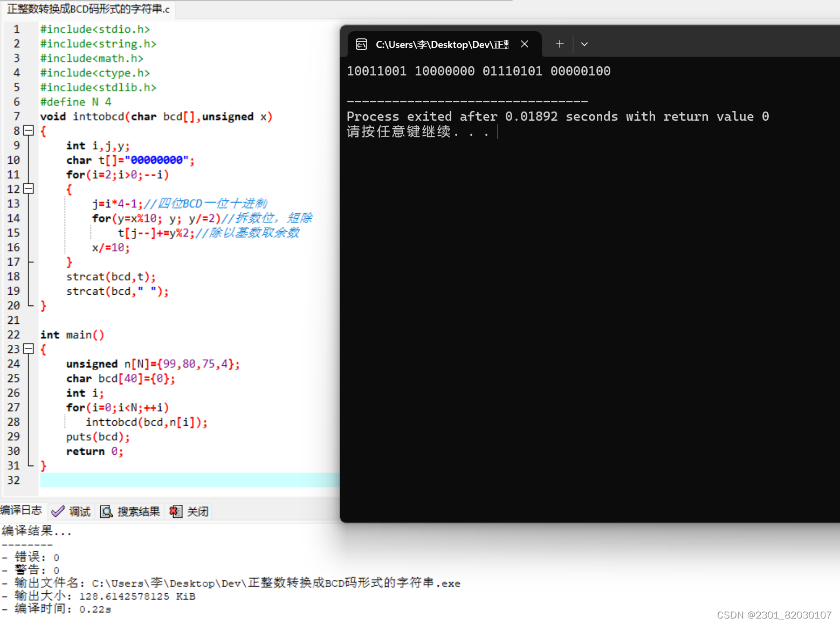Close the terminal tab with its X button
The image size is (840, 625).
point(524,44)
